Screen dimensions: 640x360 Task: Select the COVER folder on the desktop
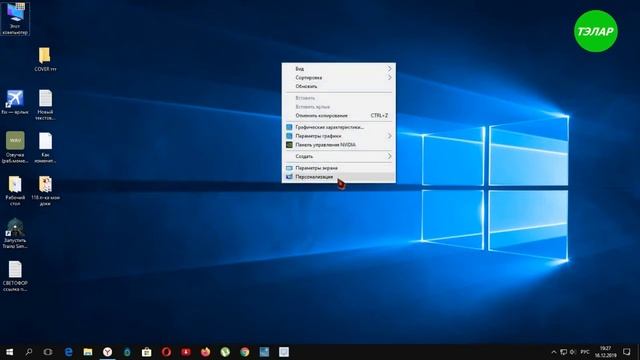point(45,60)
